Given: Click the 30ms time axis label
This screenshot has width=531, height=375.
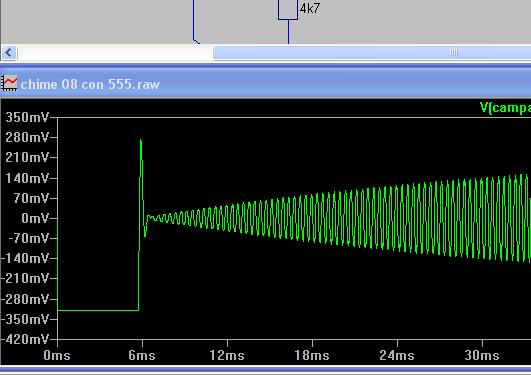Looking at the screenshot, I should [x=482, y=355].
